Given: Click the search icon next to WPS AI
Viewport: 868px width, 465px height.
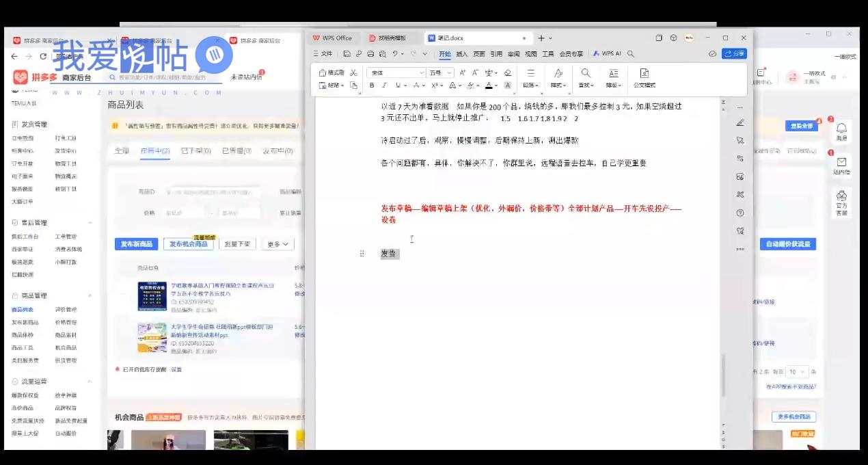Looking at the screenshot, I should (x=631, y=53).
